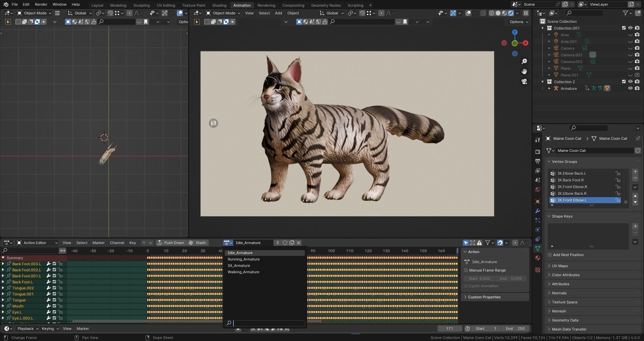The image size is (644, 341).
Task: Select Sit_Armature from the action list
Action: point(265,266)
